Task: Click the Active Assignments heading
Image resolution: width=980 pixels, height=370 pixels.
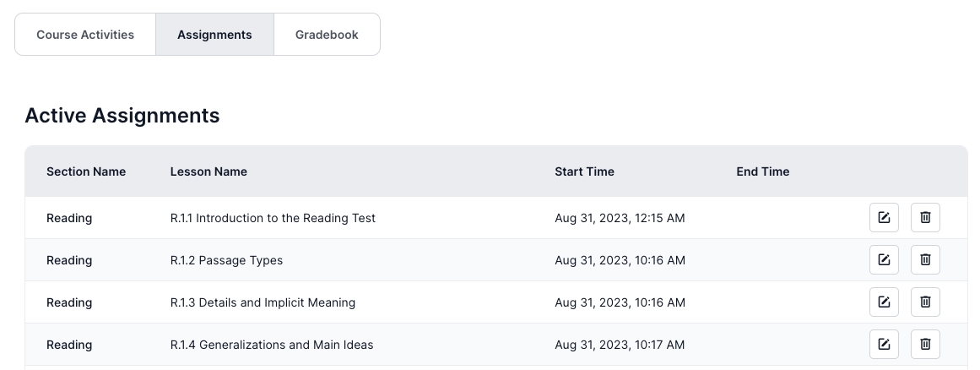Action: 122,116
